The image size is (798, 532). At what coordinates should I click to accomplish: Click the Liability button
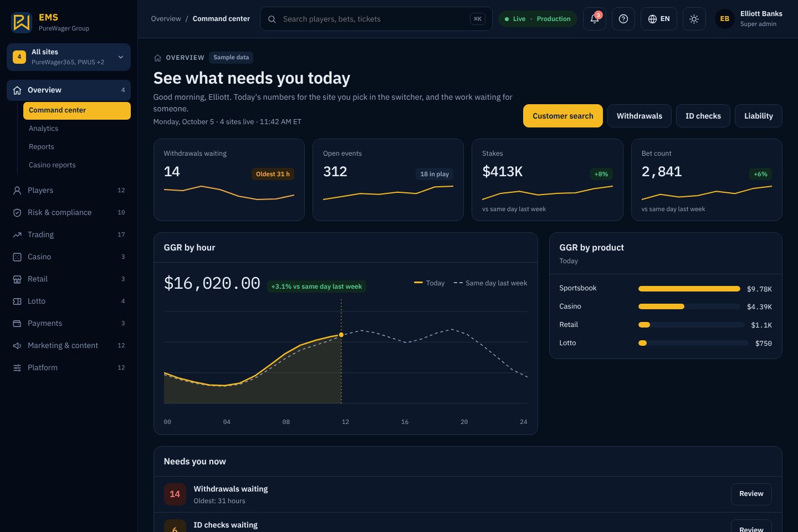point(758,116)
